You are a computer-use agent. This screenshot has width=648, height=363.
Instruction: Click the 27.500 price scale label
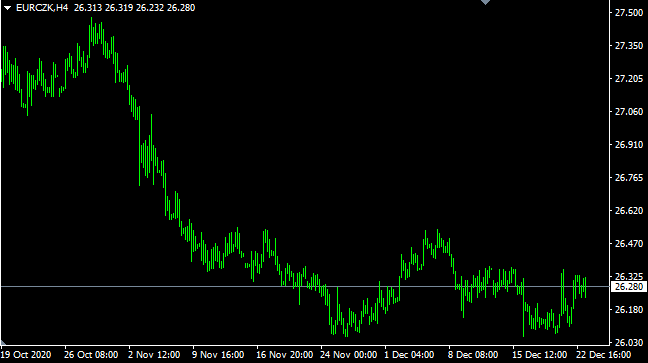tap(629, 13)
